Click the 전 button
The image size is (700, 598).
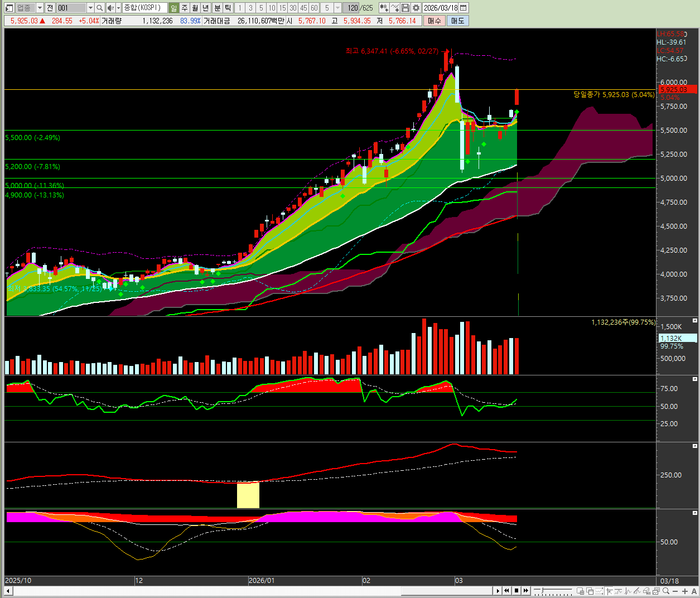pos(50,8)
